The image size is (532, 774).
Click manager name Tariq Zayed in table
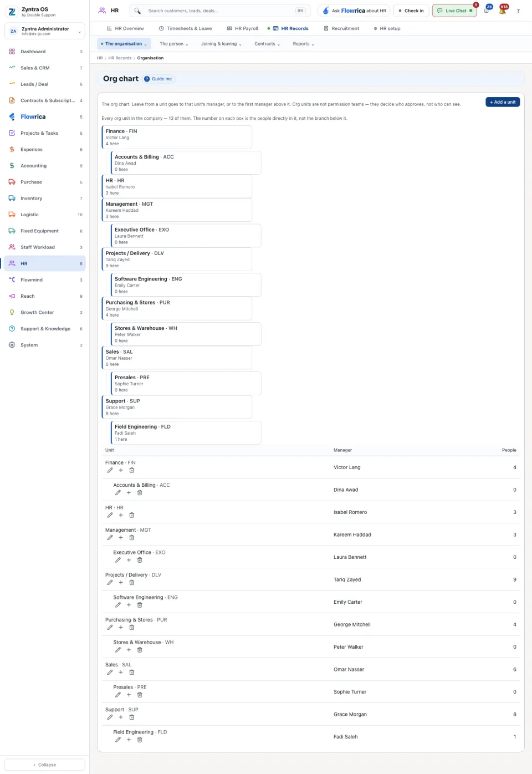click(347, 579)
